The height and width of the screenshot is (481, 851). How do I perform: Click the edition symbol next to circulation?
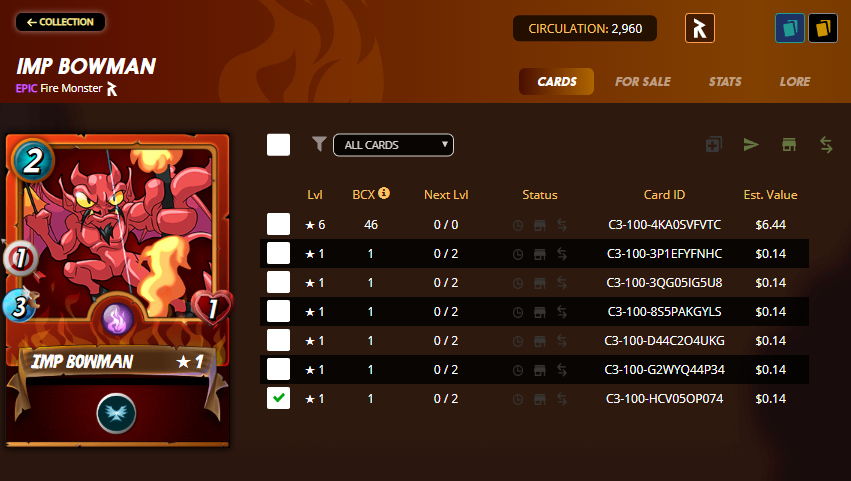tap(700, 28)
